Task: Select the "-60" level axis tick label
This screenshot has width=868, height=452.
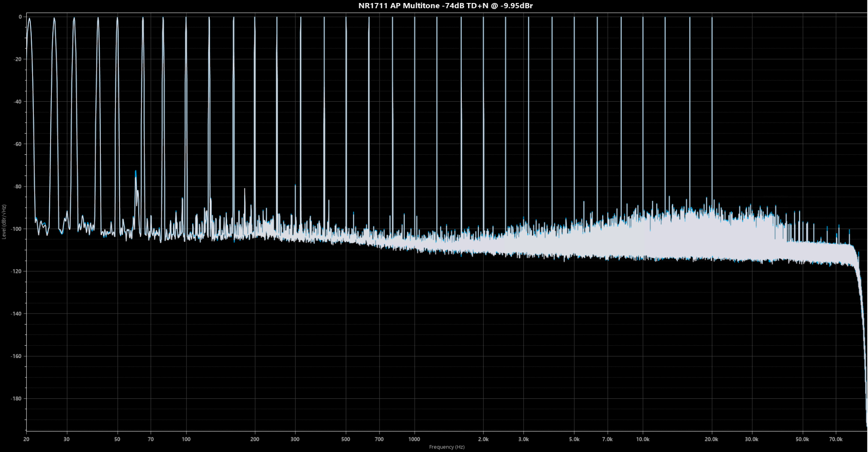Action: (x=18, y=144)
